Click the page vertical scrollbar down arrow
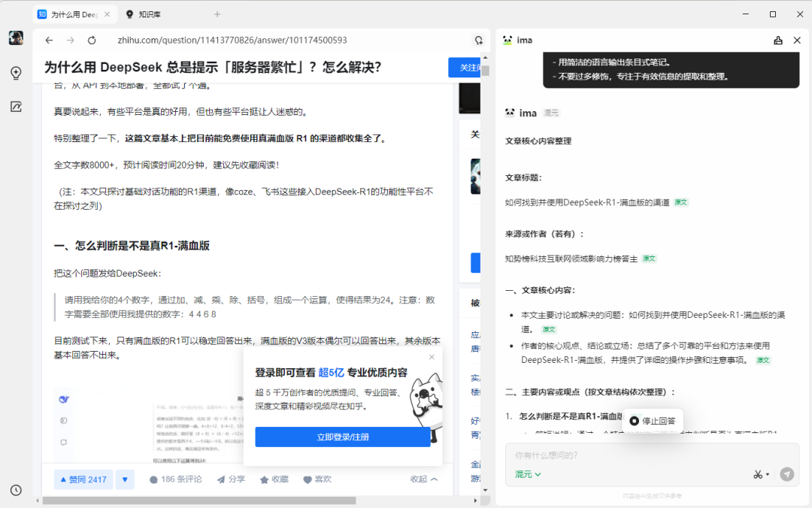The height and width of the screenshot is (508, 812). coord(485,490)
